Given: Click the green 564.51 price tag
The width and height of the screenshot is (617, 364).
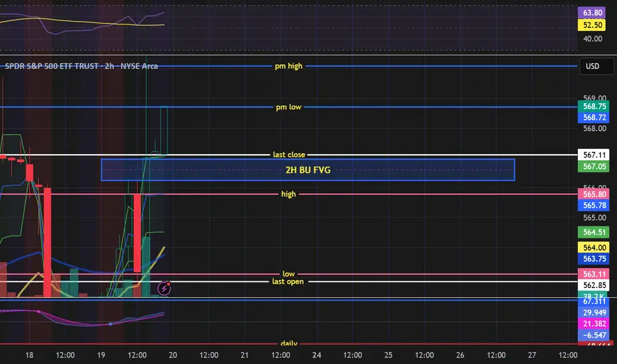Looking at the screenshot, I should point(593,232).
